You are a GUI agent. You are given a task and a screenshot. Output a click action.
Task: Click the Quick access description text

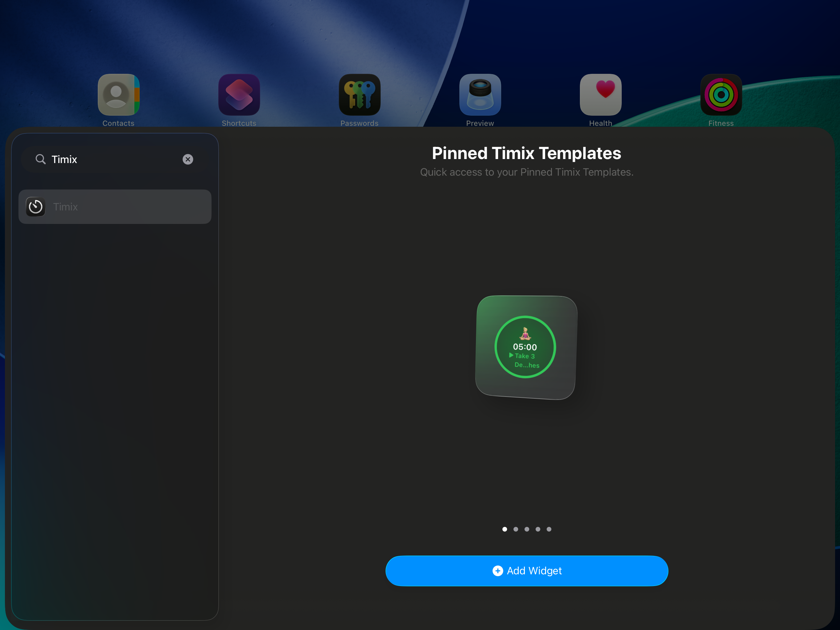[526, 172]
